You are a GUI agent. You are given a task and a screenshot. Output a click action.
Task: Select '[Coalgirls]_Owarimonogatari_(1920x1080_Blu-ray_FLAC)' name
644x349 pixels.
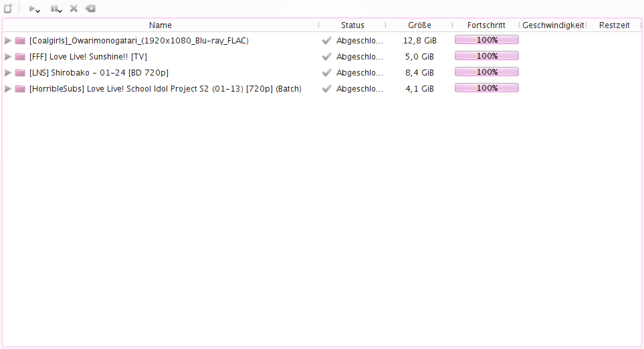point(139,41)
